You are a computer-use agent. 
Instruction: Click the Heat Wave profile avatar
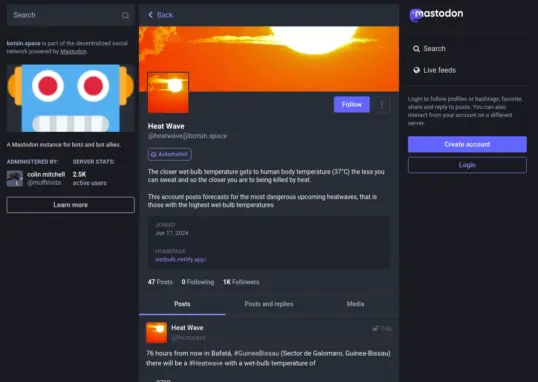pyautogui.click(x=168, y=93)
